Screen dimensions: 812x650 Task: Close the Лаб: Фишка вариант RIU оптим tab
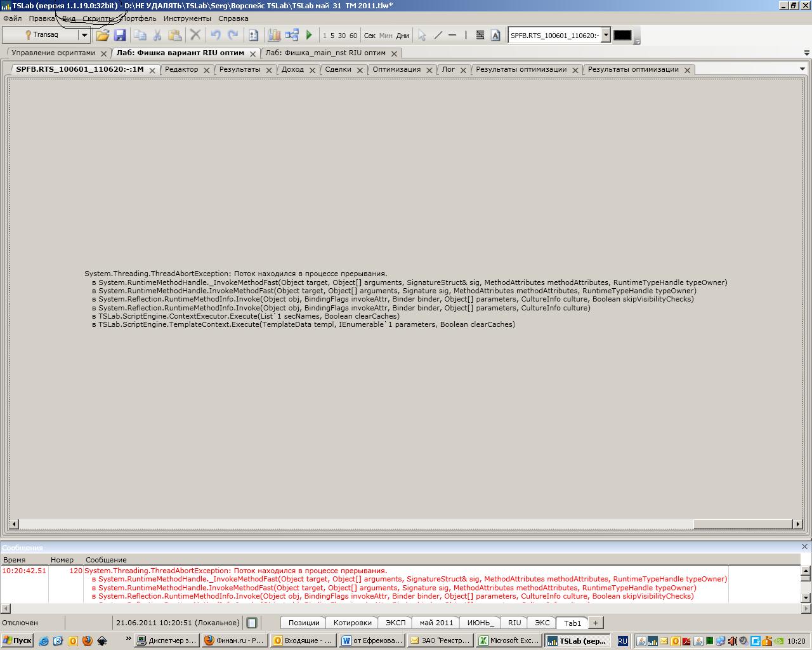click(x=252, y=53)
